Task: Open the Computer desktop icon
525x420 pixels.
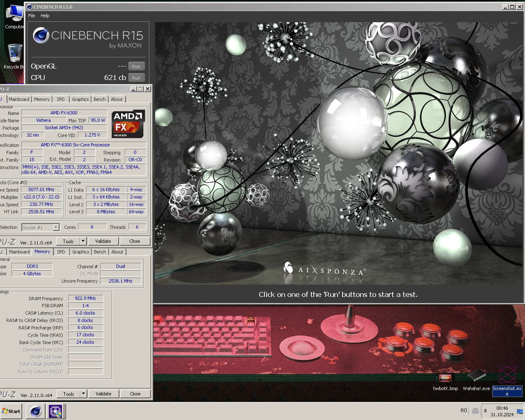Action: coord(14,16)
